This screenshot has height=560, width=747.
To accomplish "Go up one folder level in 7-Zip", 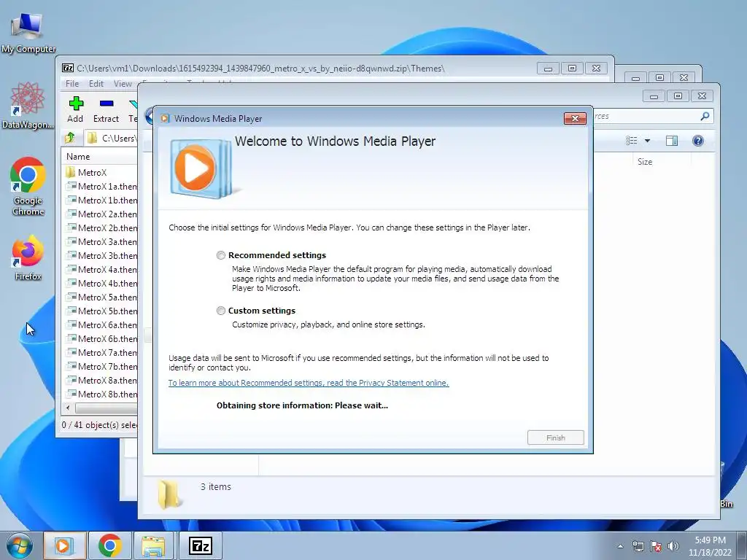I will [x=70, y=138].
